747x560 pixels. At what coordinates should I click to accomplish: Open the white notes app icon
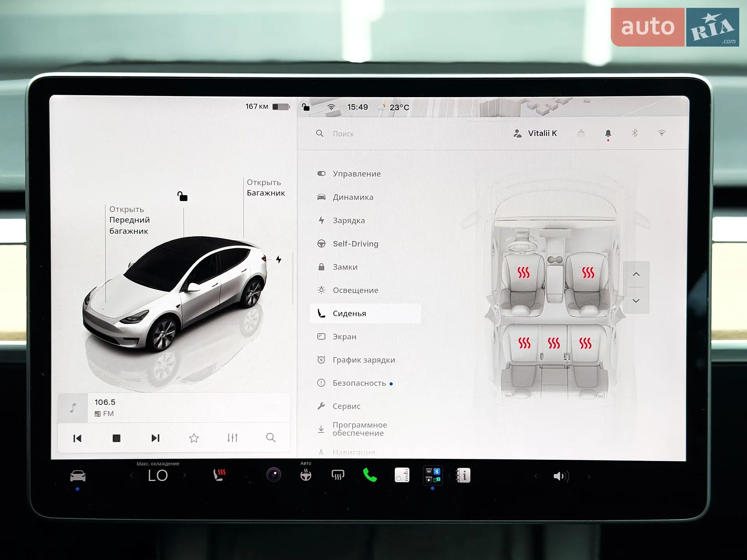tap(402, 475)
